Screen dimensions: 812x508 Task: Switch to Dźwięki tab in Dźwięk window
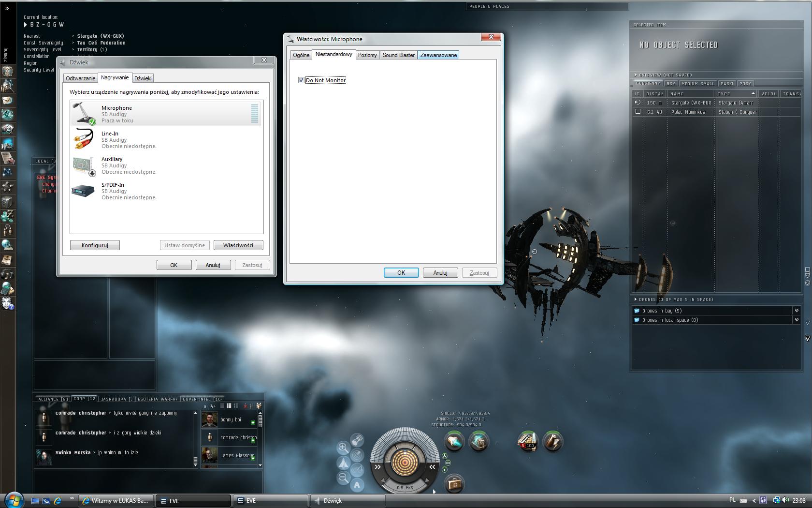(143, 78)
